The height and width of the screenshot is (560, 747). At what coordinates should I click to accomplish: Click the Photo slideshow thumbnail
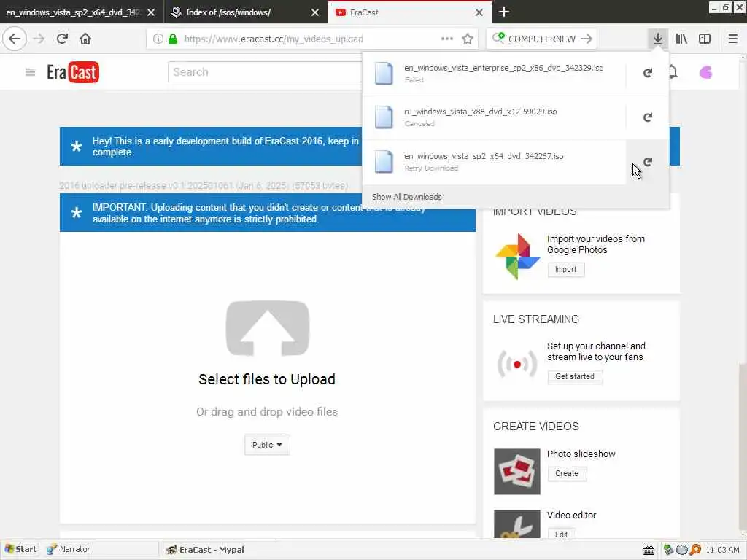517,472
